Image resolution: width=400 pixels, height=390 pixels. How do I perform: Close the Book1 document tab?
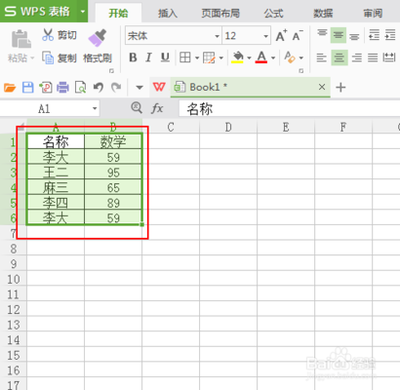point(322,87)
